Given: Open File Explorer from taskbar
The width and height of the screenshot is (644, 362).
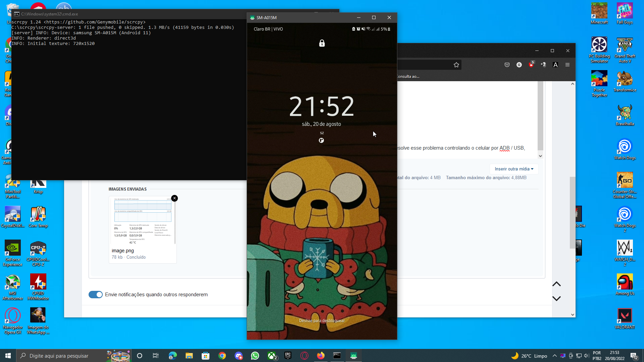Looking at the screenshot, I should pyautogui.click(x=189, y=356).
